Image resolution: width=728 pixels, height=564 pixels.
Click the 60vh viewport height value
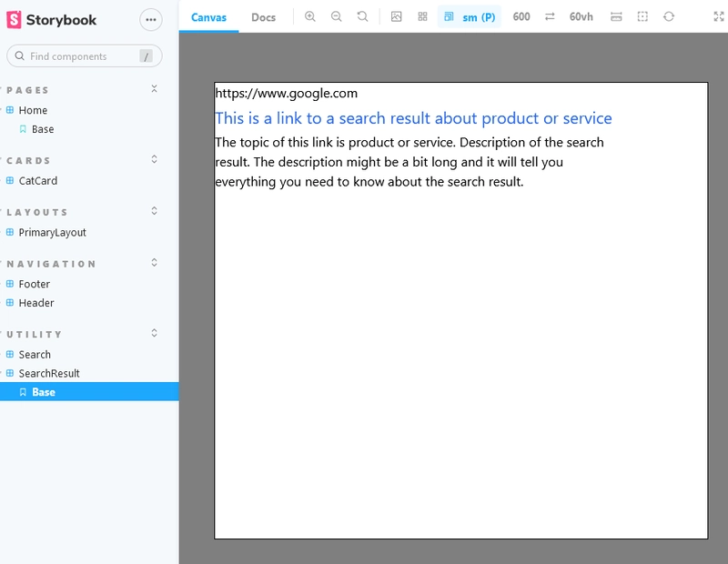tap(581, 16)
